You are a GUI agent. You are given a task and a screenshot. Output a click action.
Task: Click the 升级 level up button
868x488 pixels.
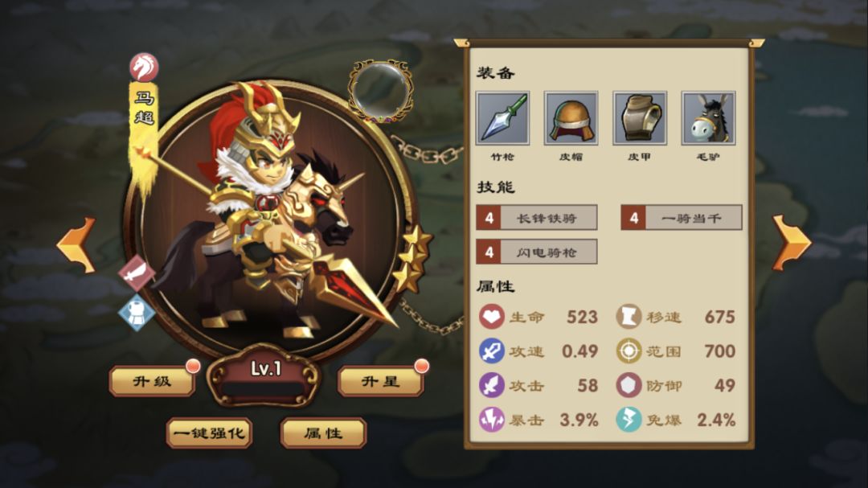tap(153, 381)
